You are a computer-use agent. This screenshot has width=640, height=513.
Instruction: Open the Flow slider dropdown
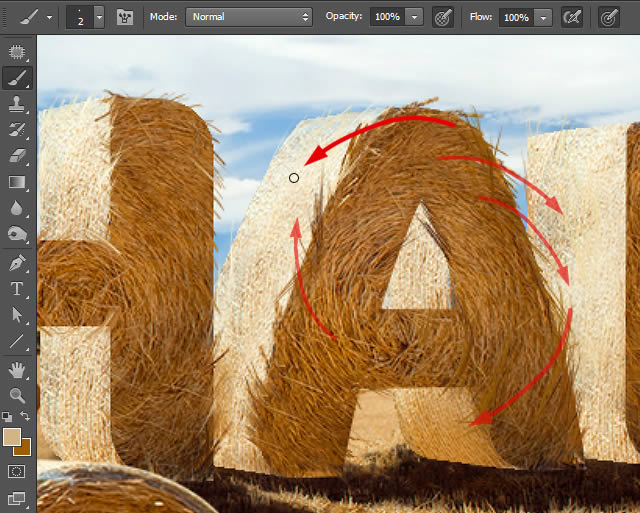pyautogui.click(x=543, y=18)
